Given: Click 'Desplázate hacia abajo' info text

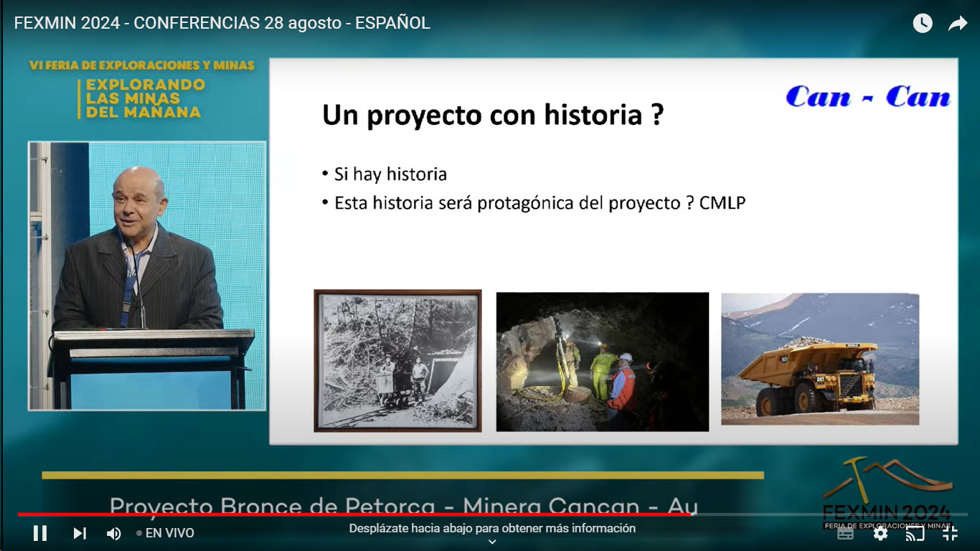Looking at the screenshot, I should tap(492, 528).
